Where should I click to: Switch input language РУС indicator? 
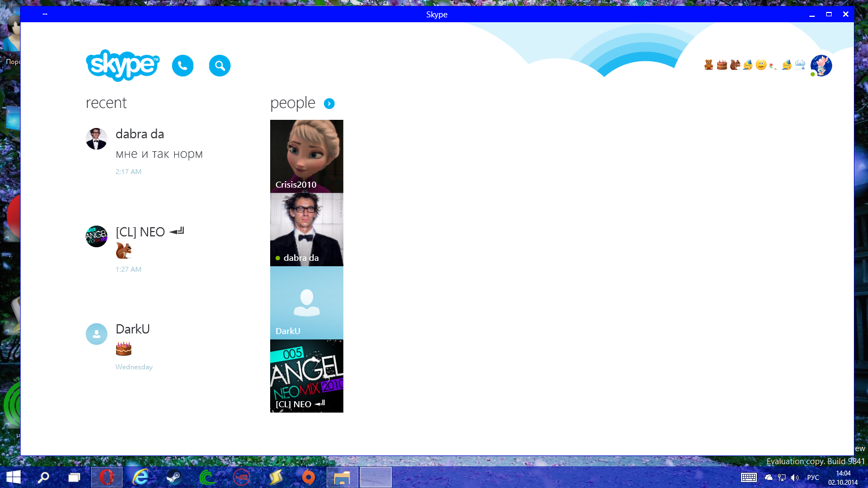coord(813,477)
